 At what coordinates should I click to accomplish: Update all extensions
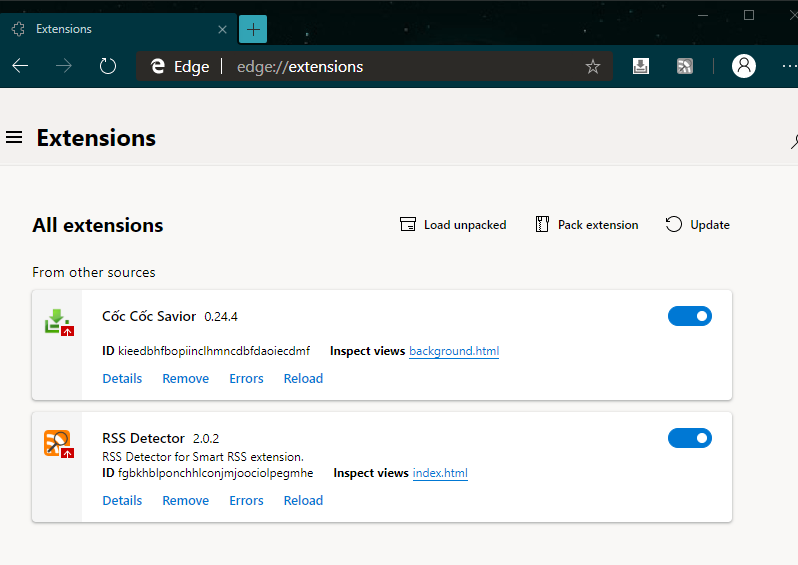pyautogui.click(x=698, y=225)
